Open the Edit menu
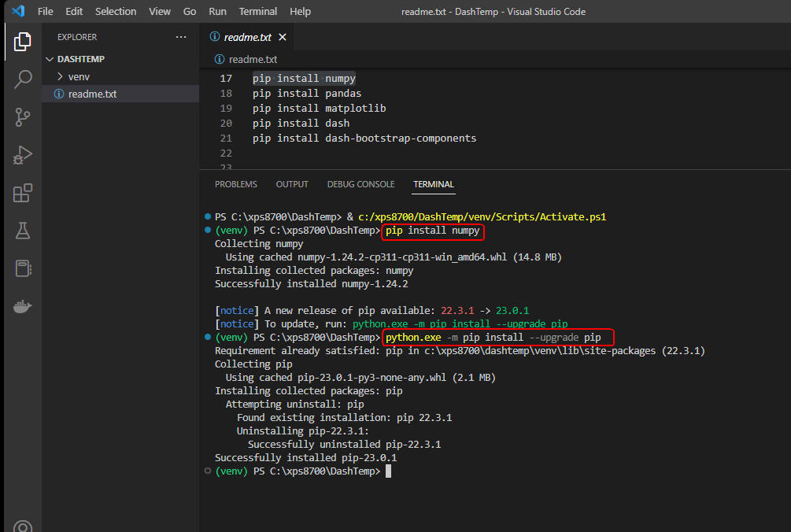 coord(74,11)
